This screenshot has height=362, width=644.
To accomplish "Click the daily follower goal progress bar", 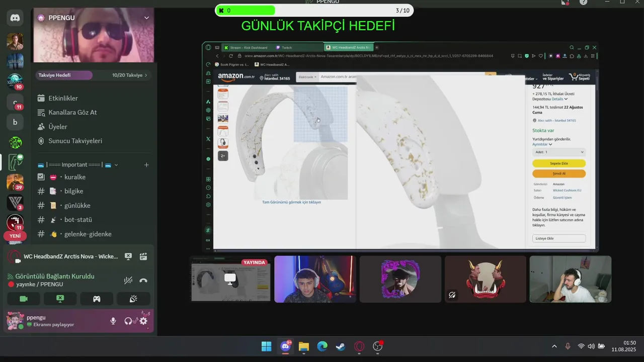I will click(314, 10).
